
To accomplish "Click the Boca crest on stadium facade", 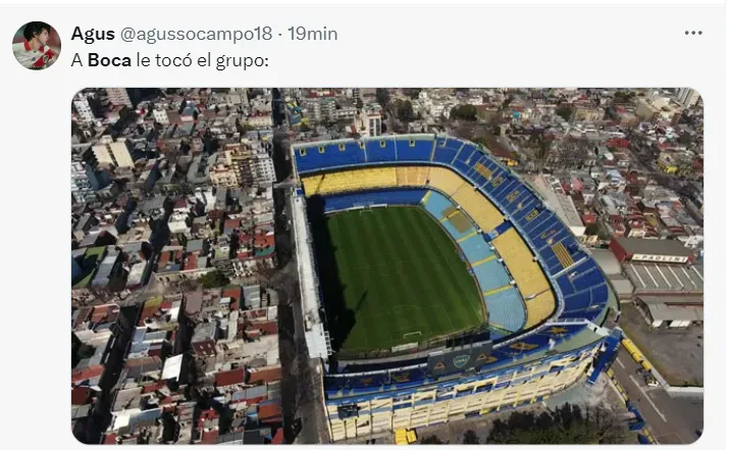I will click(461, 361).
